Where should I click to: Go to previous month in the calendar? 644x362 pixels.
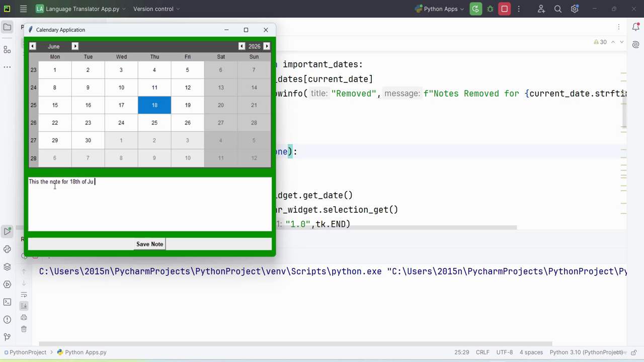pos(33,46)
